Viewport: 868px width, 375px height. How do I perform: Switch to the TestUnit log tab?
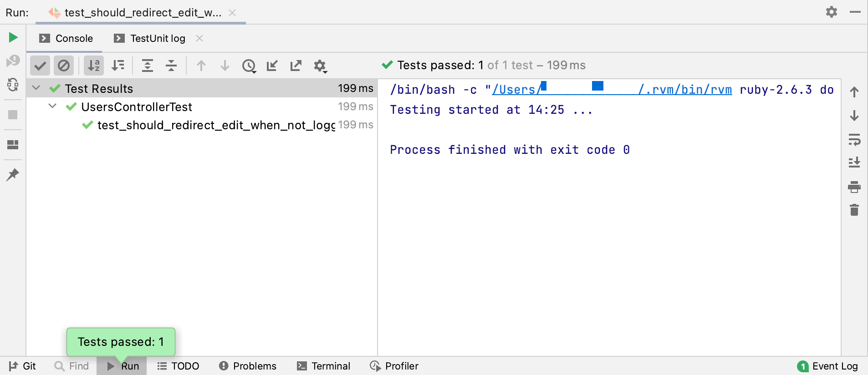pos(158,39)
